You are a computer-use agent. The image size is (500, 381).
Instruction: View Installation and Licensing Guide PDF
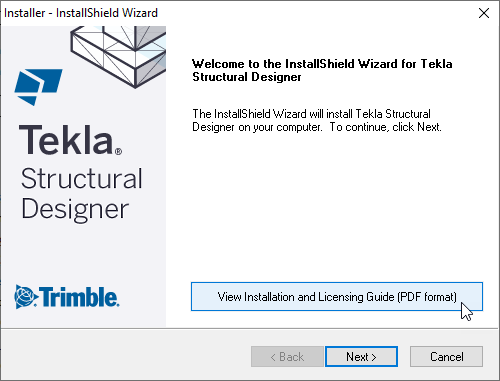point(337,297)
